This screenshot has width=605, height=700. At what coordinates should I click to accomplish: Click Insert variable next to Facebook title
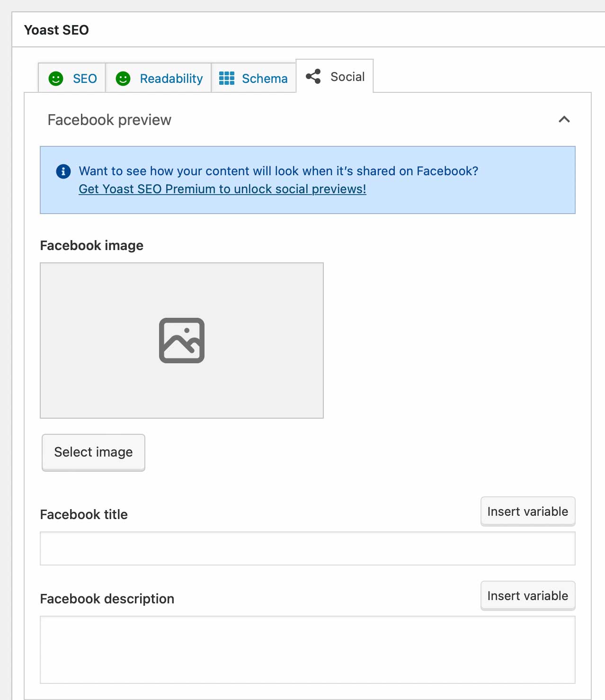click(x=527, y=511)
